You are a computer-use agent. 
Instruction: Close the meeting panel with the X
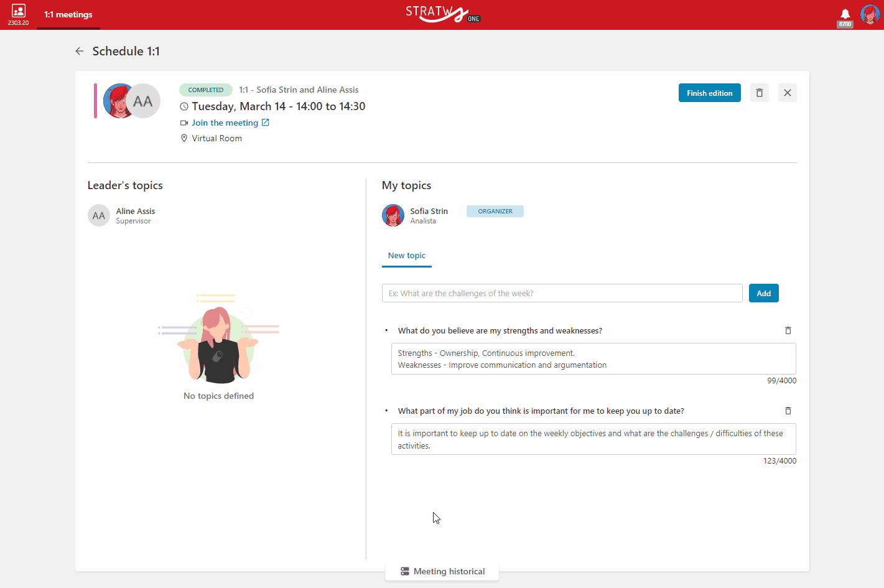tap(788, 93)
